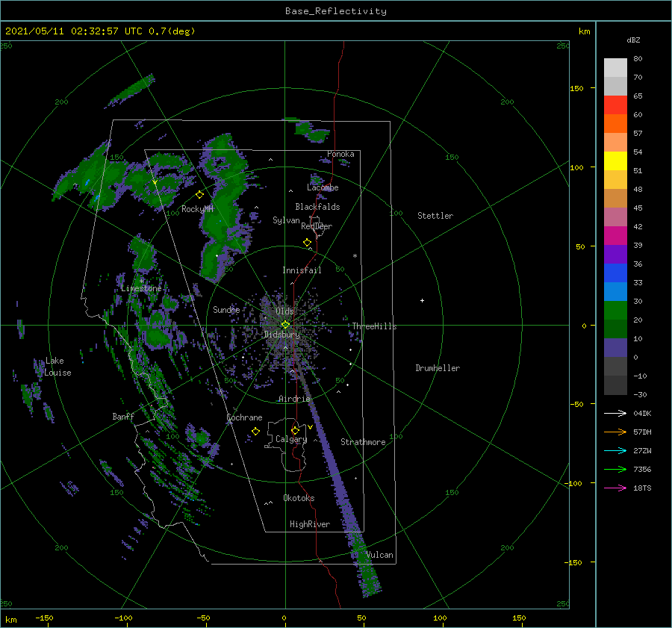The width and height of the screenshot is (672, 628).
Task: Click the 80 value atop dBZ scale
Action: tap(638, 59)
